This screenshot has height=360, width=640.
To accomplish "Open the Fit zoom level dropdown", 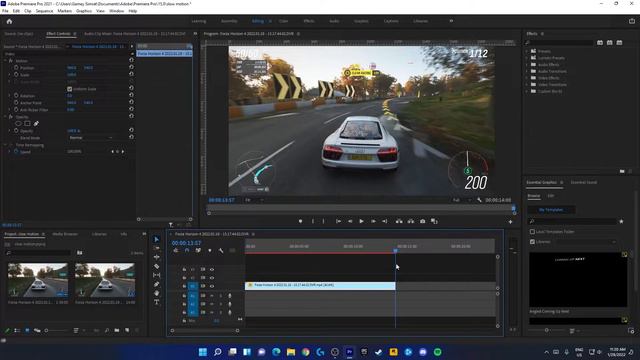I will pos(254,200).
